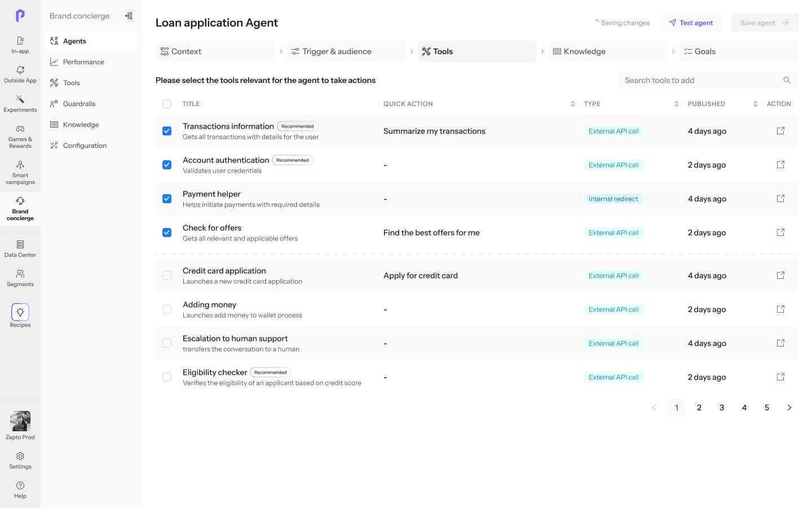Go to next page arrow
812x508 pixels.
[x=789, y=408]
